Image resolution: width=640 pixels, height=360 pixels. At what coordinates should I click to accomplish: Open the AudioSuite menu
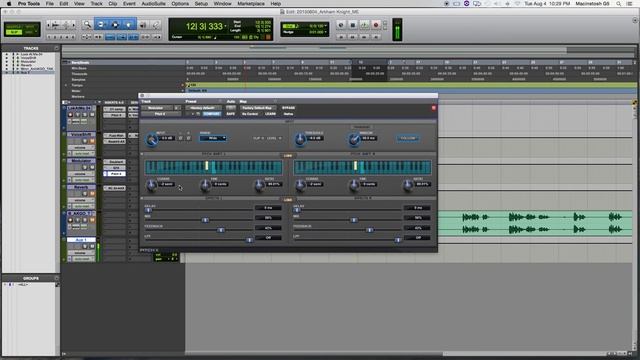tap(153, 4)
